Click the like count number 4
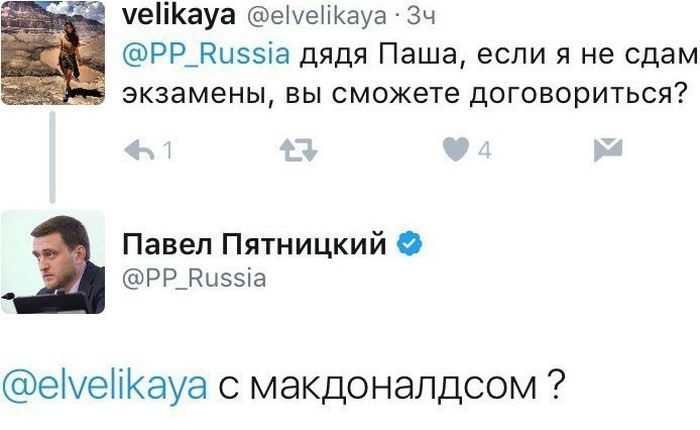The width and height of the screenshot is (700, 430). pos(484,151)
